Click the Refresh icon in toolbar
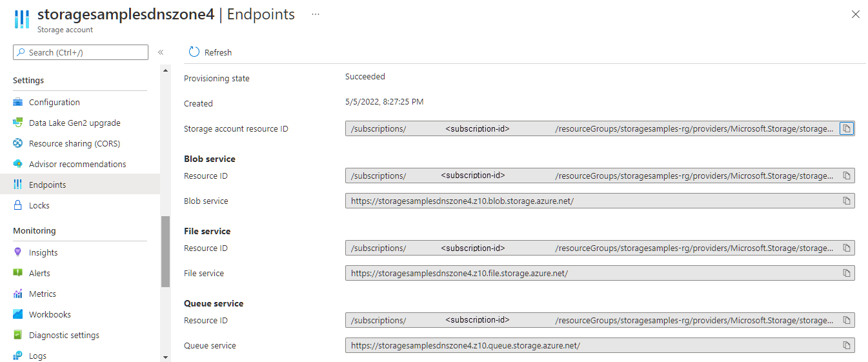Viewport: 868px width, 362px height. point(194,52)
